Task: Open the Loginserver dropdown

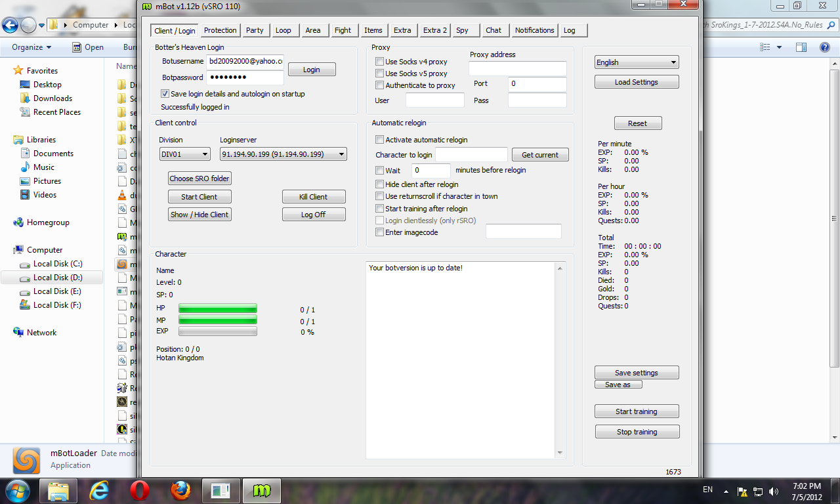Action: click(283, 154)
